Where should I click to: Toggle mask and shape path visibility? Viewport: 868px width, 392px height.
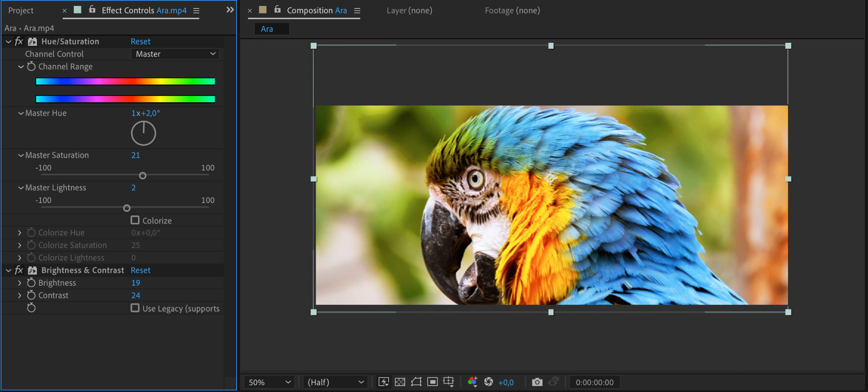point(416,382)
